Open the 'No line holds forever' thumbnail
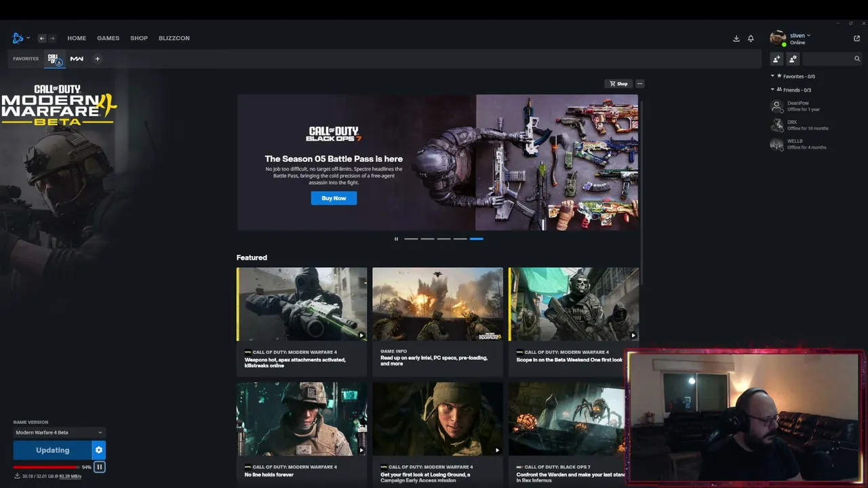 (302, 419)
